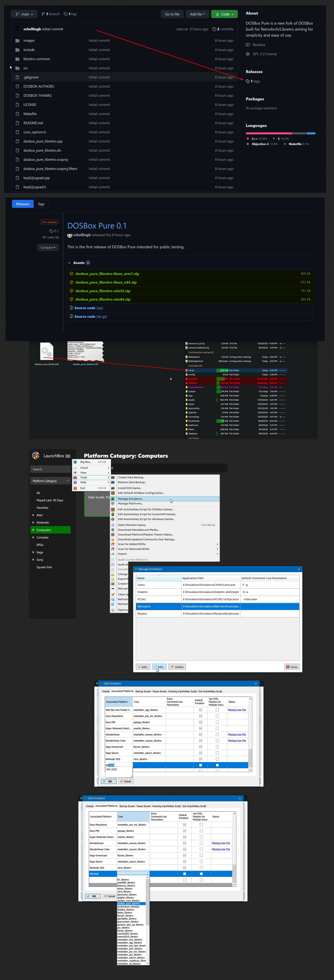The height and width of the screenshot is (980, 334).
Task: Click Add... in Manage Emulators
Action: click(x=143, y=667)
